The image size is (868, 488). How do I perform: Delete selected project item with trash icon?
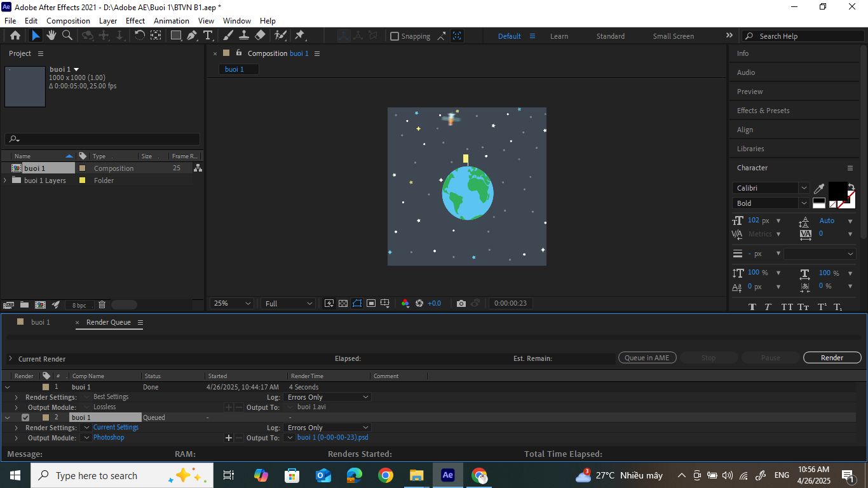point(102,305)
